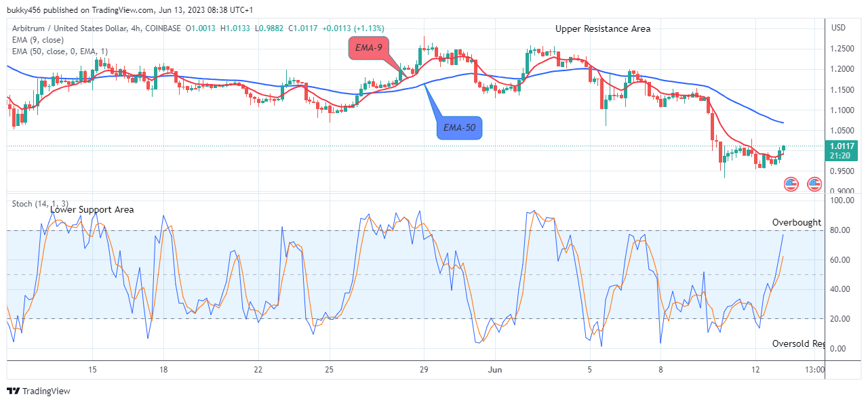
Task: Click the 'Lower Support Area' text annotation
Action: [x=92, y=210]
